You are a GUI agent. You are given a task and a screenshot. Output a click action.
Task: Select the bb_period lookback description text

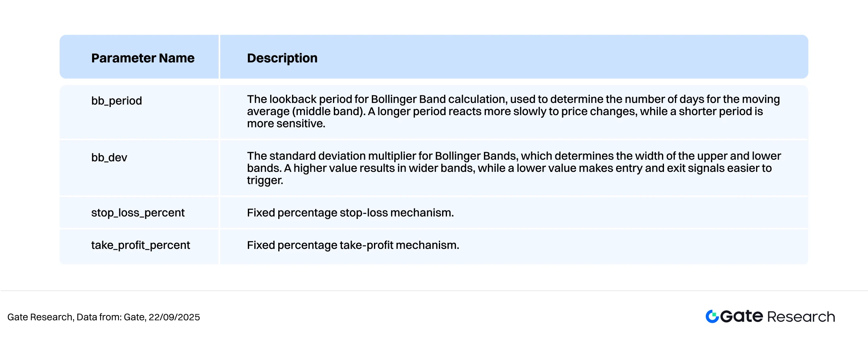pyautogui.click(x=513, y=111)
